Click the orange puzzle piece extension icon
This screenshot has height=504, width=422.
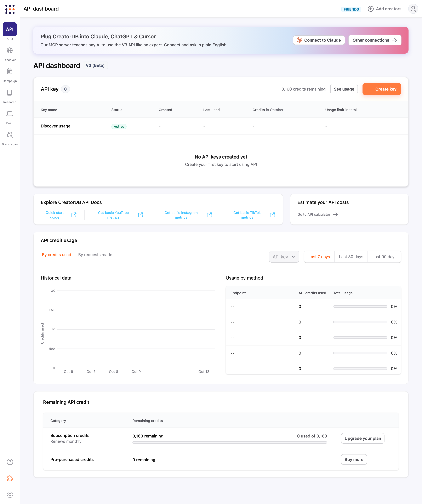[10, 478]
